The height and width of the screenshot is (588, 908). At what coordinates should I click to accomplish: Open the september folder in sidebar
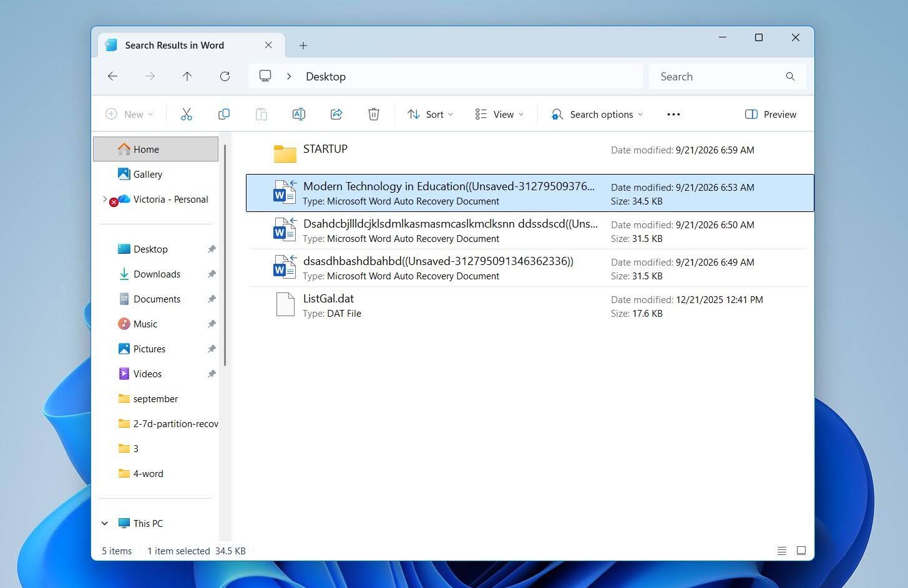click(x=156, y=398)
